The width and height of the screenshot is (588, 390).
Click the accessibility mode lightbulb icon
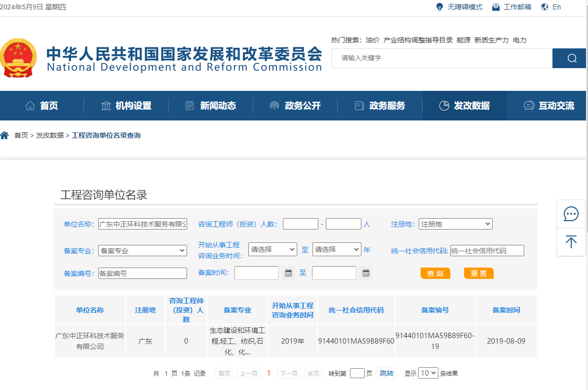(439, 7)
